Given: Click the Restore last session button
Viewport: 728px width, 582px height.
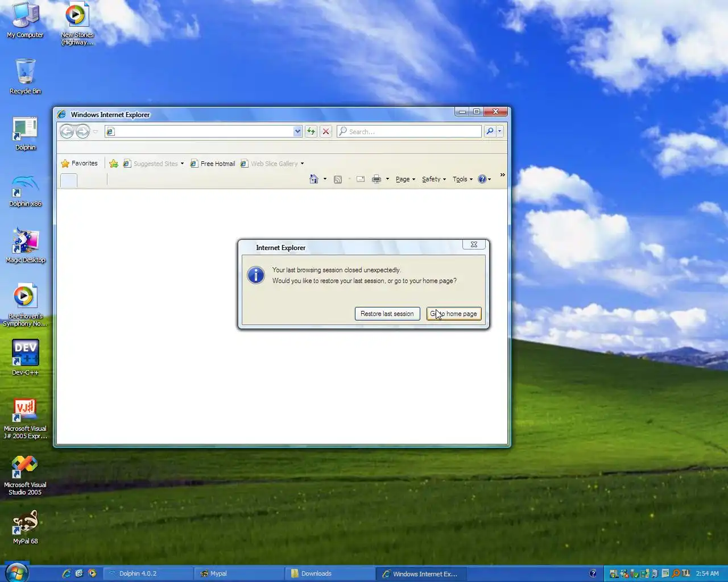Looking at the screenshot, I should pos(387,314).
